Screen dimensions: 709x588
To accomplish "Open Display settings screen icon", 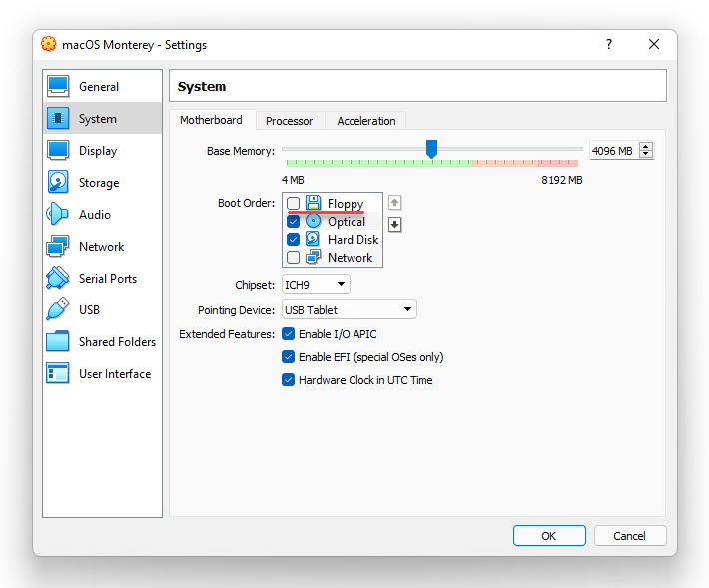I will (x=58, y=150).
